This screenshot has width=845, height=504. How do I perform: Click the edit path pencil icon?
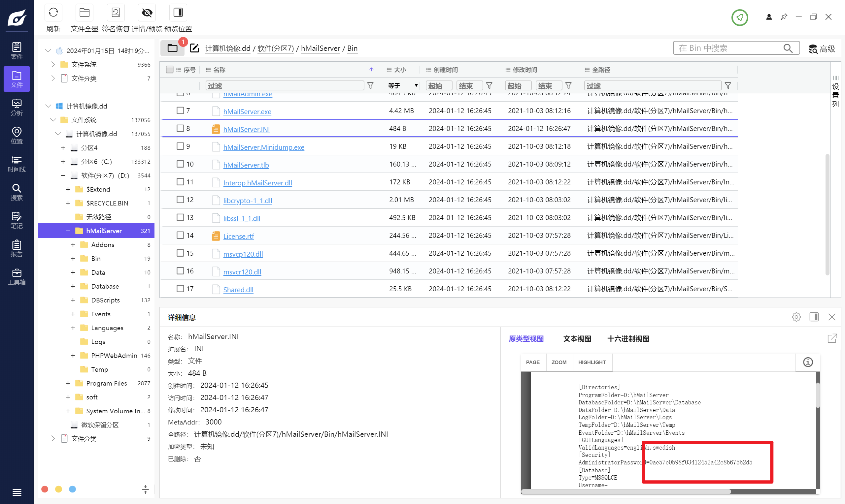[194, 48]
